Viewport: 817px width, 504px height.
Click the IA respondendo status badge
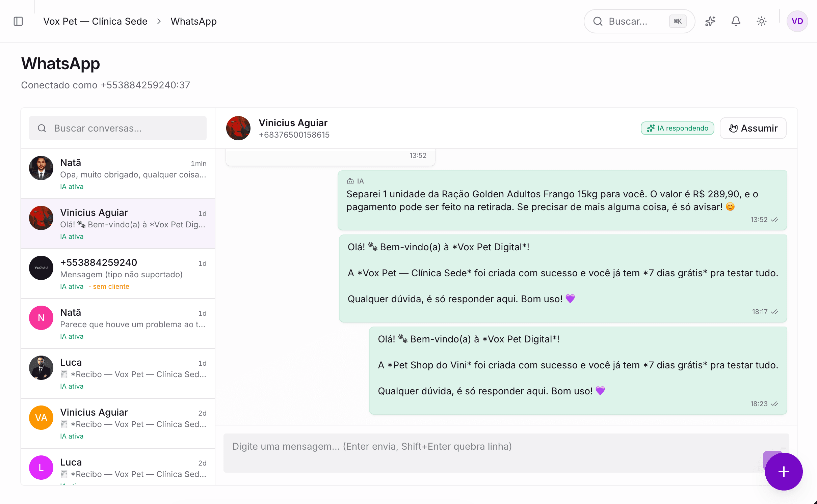(677, 128)
